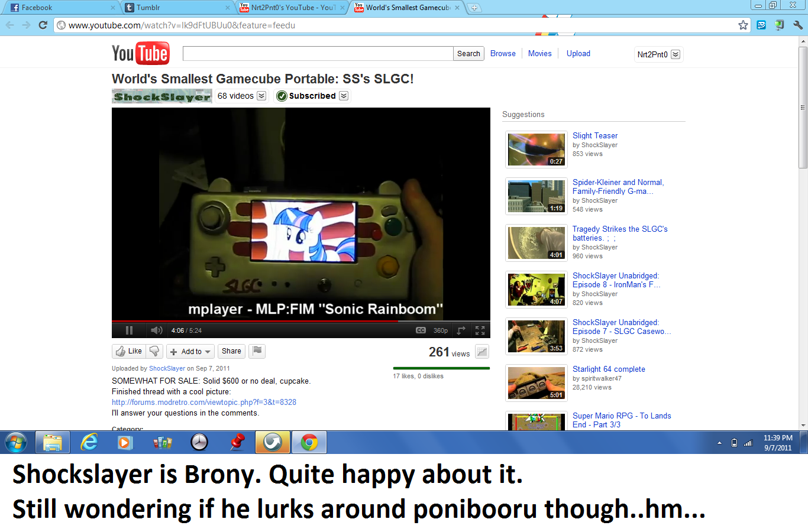Show hidden system tray icons
Screen dimensions: 808x532
(719, 443)
